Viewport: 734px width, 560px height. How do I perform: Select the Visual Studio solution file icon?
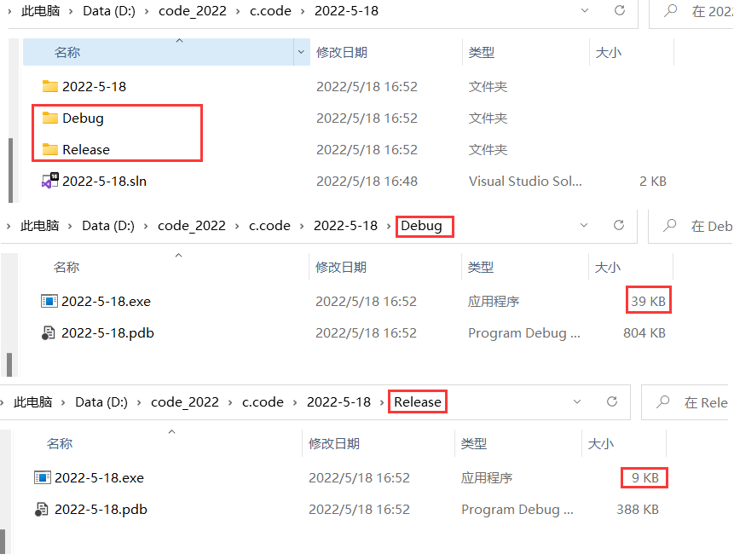(50, 181)
